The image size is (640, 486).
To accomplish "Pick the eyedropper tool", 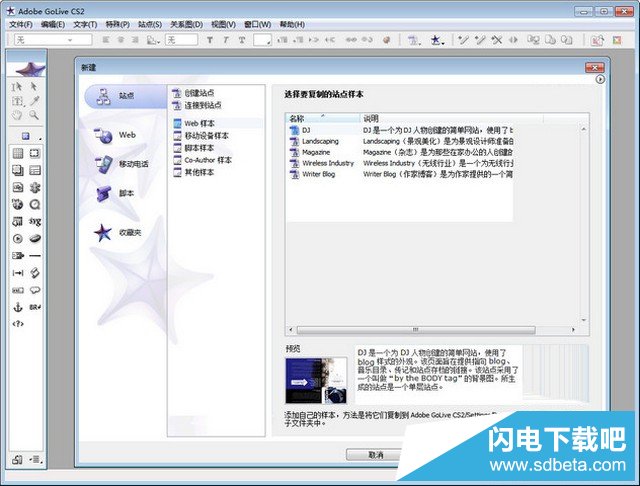I will 34,101.
